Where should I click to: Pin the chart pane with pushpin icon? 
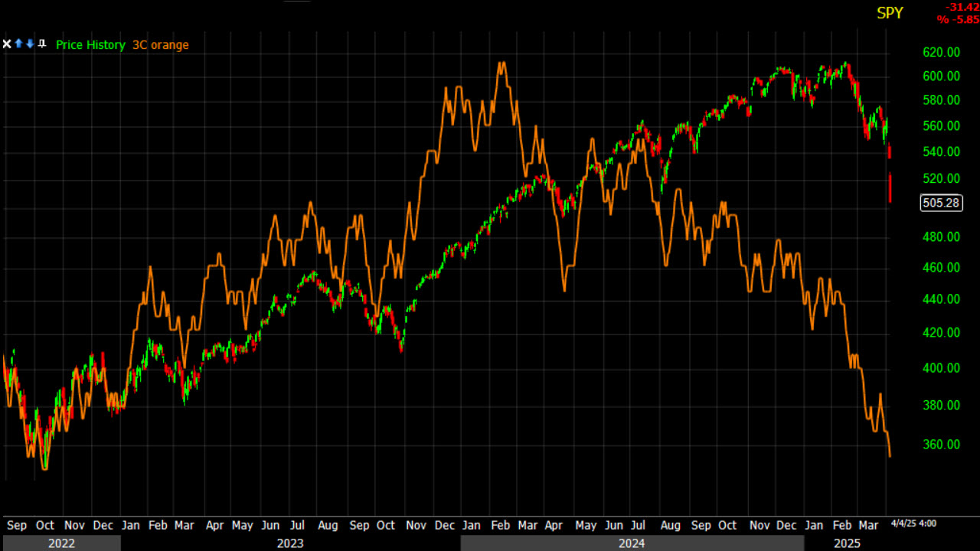41,44
